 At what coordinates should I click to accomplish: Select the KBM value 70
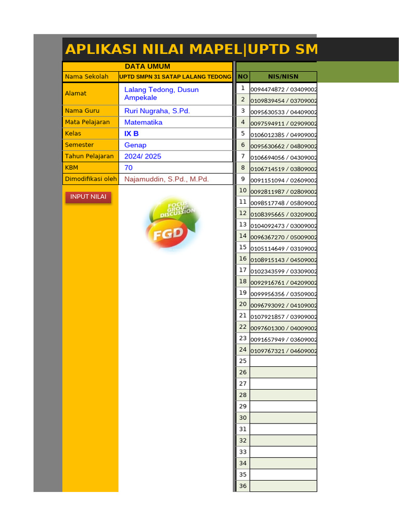tap(176, 168)
